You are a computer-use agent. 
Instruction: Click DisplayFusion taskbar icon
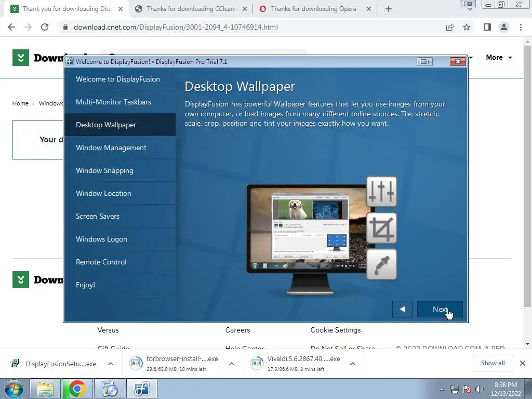[x=141, y=389]
